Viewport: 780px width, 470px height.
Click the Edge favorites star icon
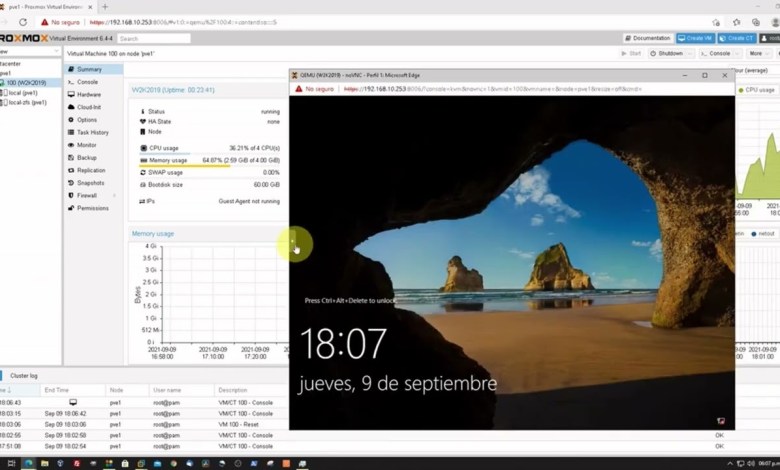736,22
